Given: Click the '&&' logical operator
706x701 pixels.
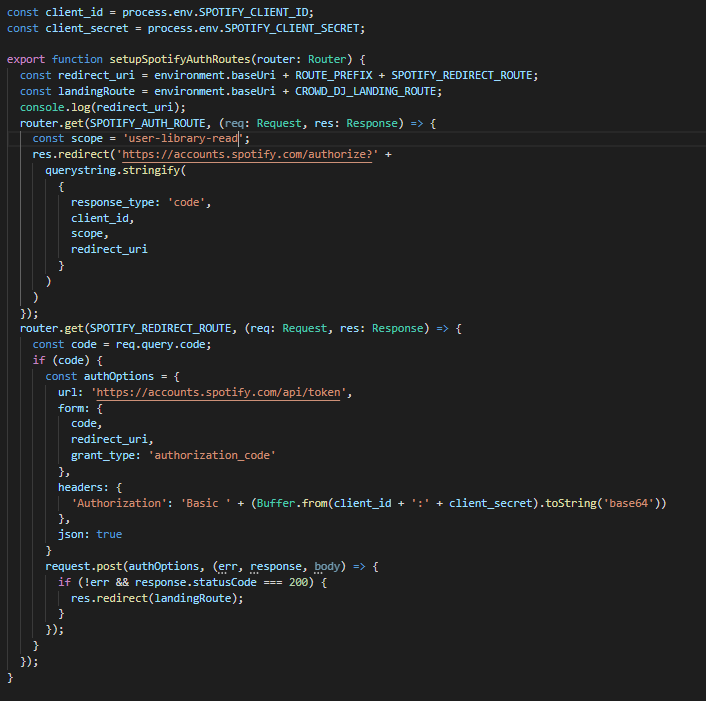Looking at the screenshot, I should [122, 583].
